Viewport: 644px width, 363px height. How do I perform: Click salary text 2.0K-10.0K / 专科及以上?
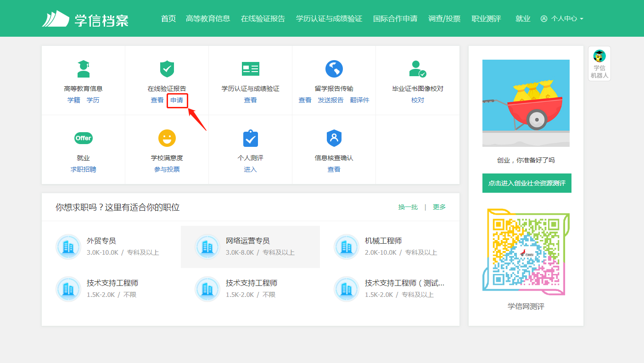[401, 252]
